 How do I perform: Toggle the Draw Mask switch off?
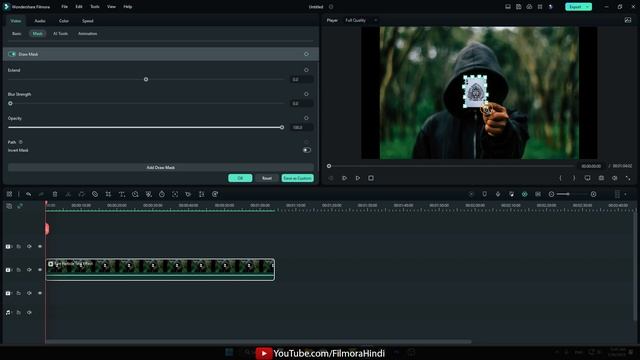[12, 54]
